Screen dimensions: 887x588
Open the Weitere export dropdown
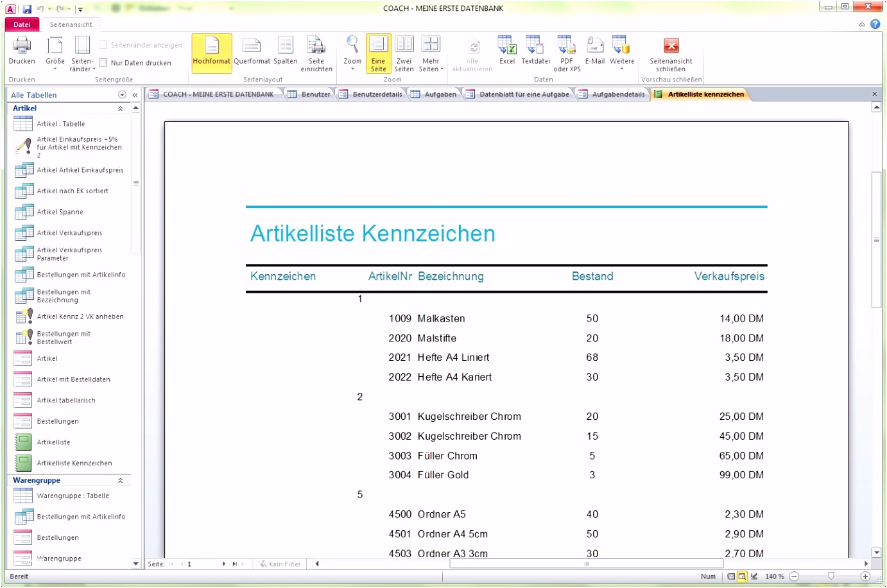(622, 53)
